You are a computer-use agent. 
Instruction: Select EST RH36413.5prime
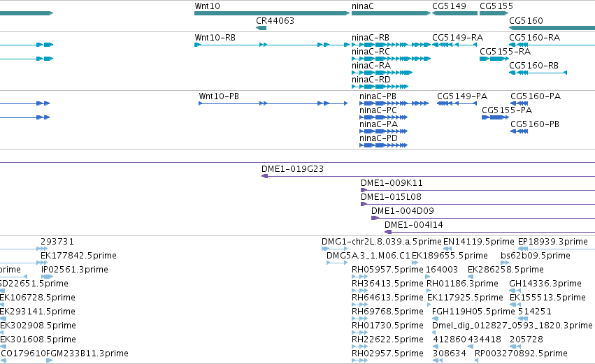pyautogui.click(x=387, y=284)
